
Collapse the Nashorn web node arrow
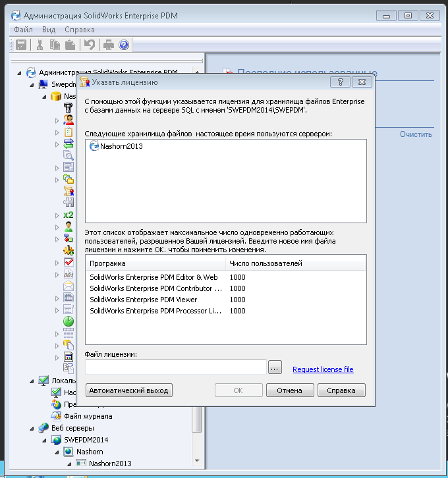point(57,453)
